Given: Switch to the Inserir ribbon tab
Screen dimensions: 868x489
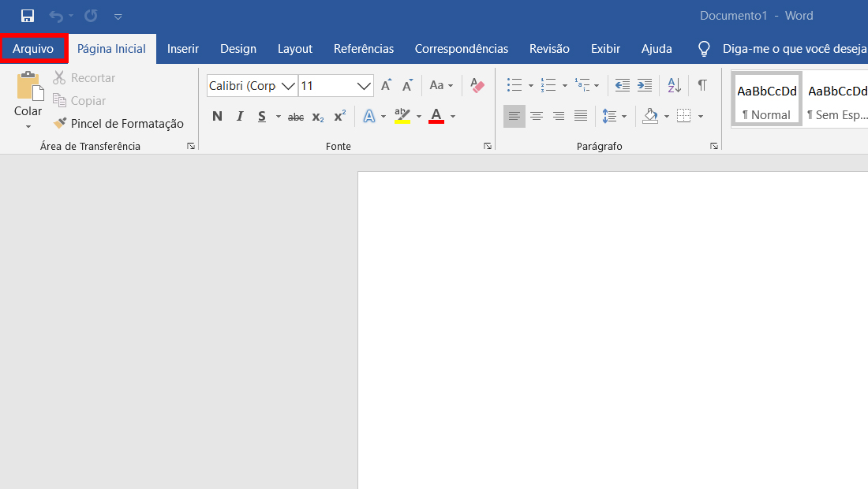Looking at the screenshot, I should point(183,49).
